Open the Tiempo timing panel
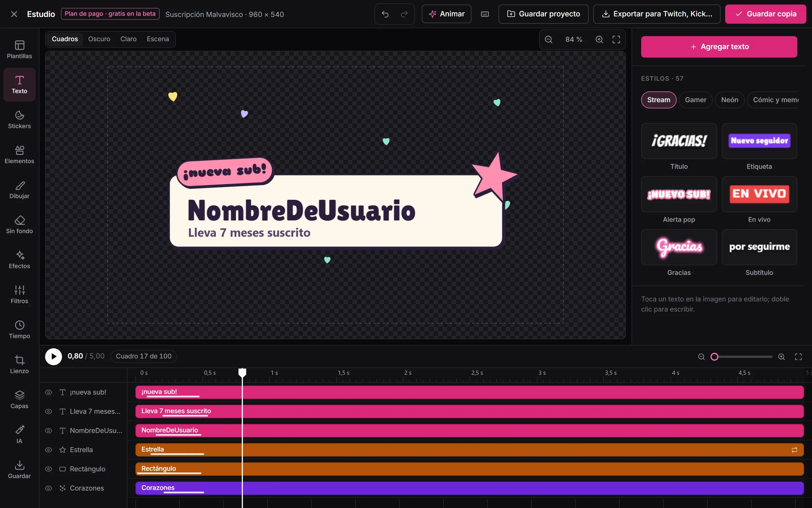Image resolution: width=812 pixels, height=508 pixels. coord(19,330)
